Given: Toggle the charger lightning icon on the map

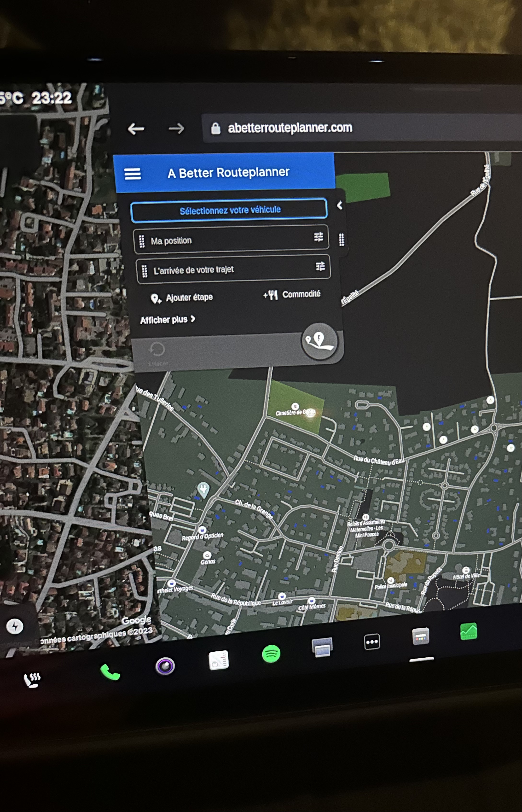Looking at the screenshot, I should [15, 626].
